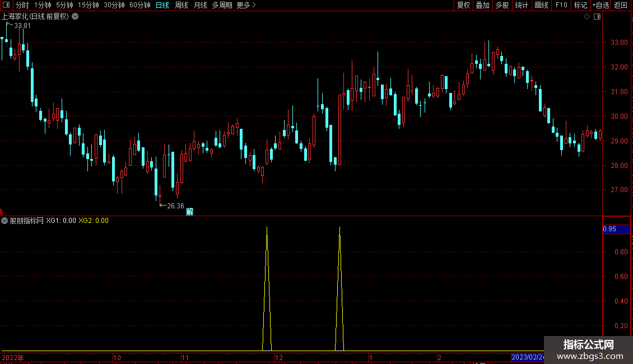This screenshot has height=364, width=633.
Task: Open F10 company information
Action: click(x=561, y=5)
